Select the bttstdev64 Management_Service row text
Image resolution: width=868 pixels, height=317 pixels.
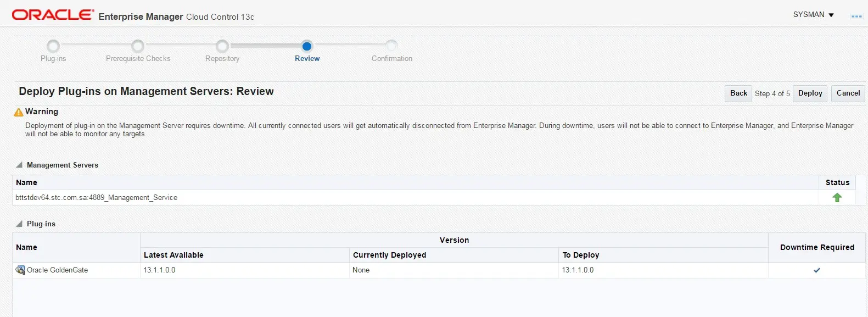coord(97,198)
